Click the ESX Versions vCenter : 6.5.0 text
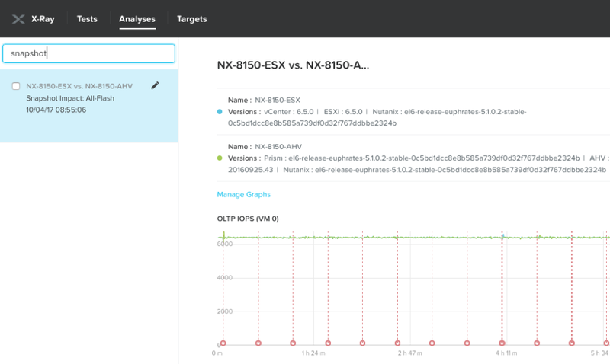This screenshot has width=610, height=364. pyautogui.click(x=289, y=112)
